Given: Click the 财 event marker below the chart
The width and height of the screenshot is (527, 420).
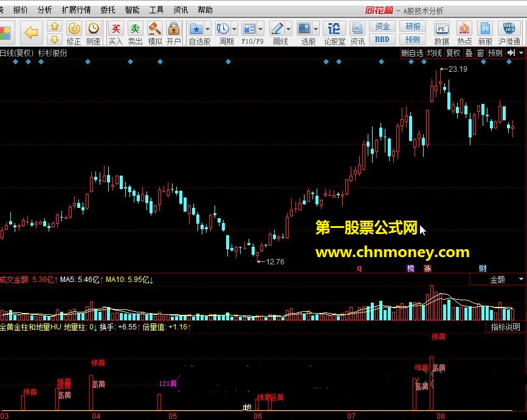Looking at the screenshot, I should 483,268.
